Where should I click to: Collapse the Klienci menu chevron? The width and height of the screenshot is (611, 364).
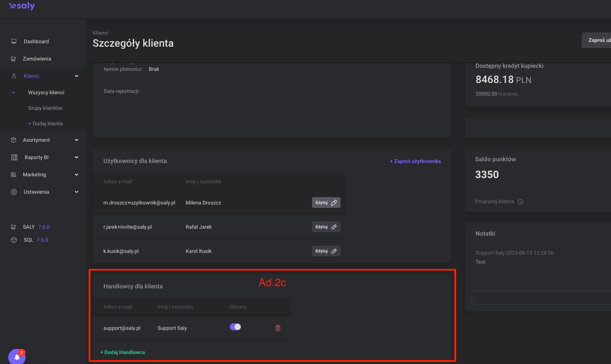(77, 76)
